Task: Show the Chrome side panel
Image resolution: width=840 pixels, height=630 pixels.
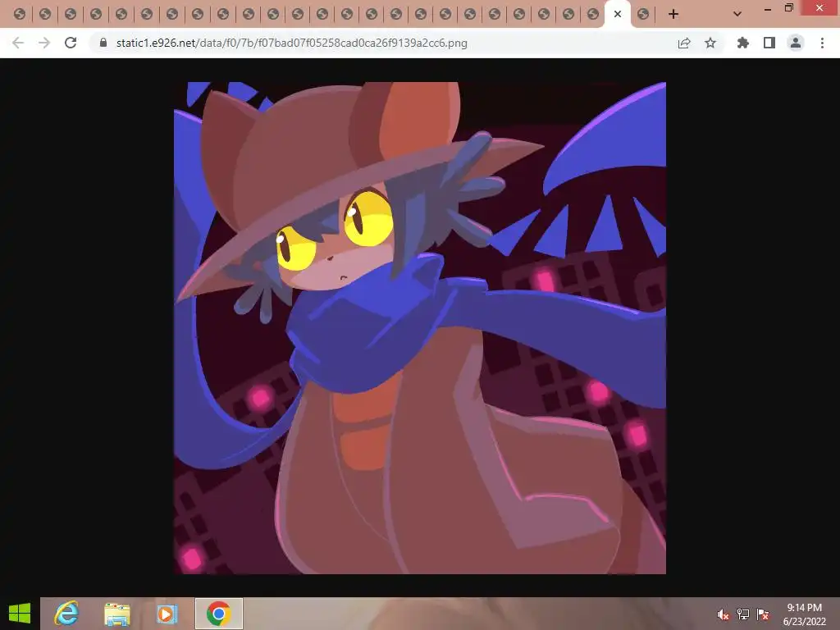Action: [x=769, y=43]
